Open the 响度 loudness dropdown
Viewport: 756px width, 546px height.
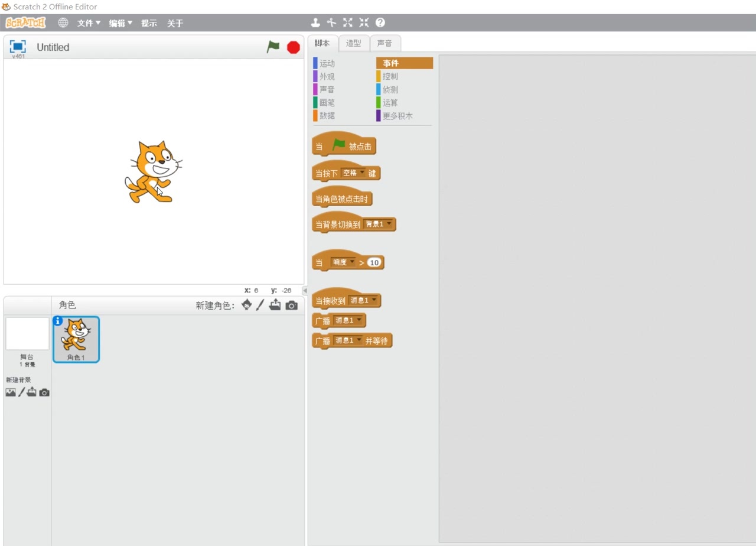[343, 262]
